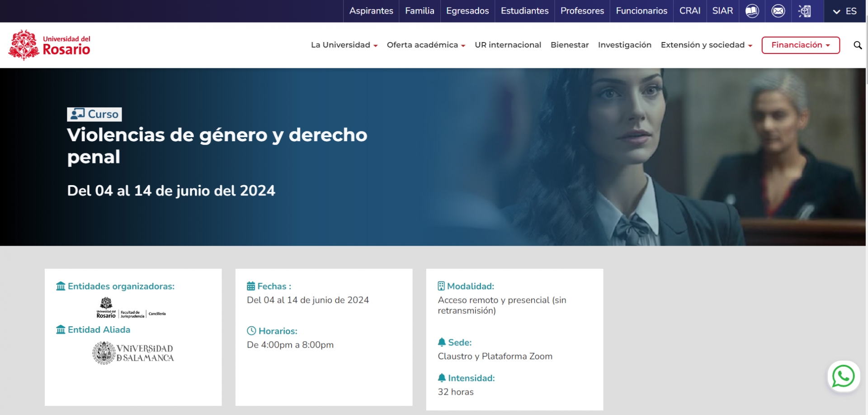Viewport: 868px width, 415px height.
Task: Click the CRAI link
Action: (689, 11)
